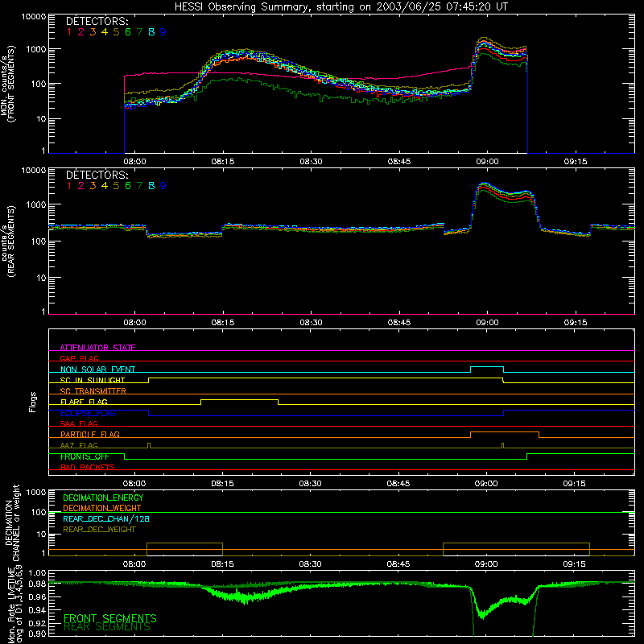Select detector number 3 in the front segments legend
Screen dimensions: 644x644
(93, 32)
